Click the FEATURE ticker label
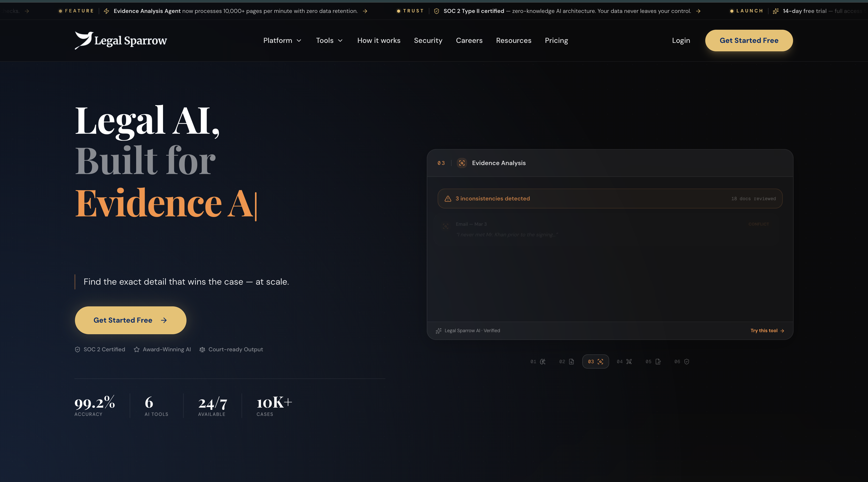 coord(79,11)
